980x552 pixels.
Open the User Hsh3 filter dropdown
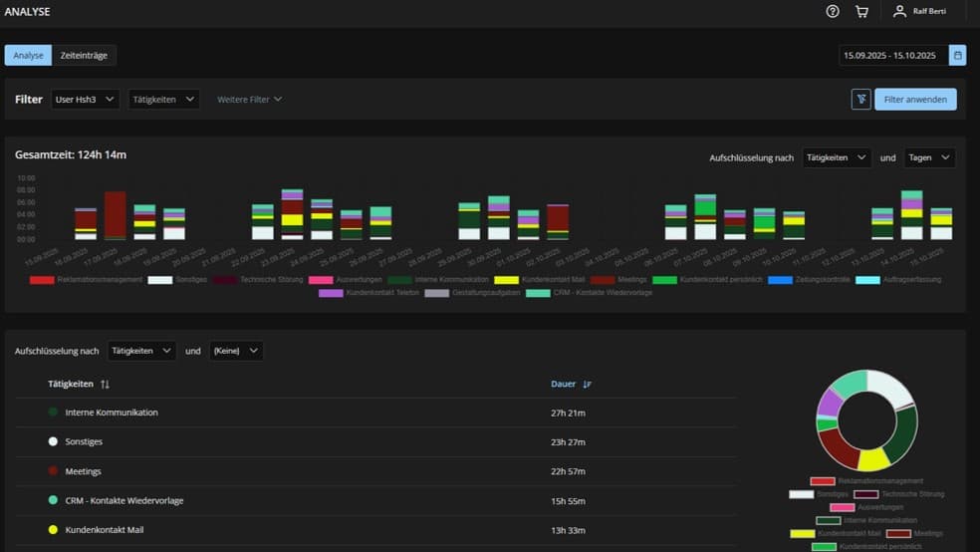(x=86, y=100)
